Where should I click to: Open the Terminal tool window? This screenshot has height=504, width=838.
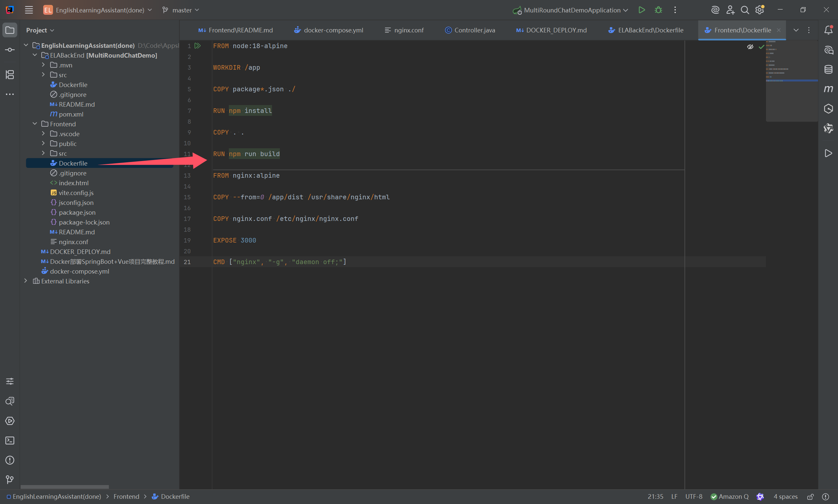pyautogui.click(x=10, y=441)
